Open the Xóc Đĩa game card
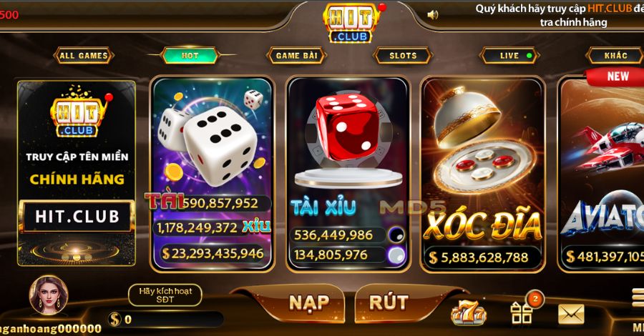Screen dimensions: 644x336 482,174
